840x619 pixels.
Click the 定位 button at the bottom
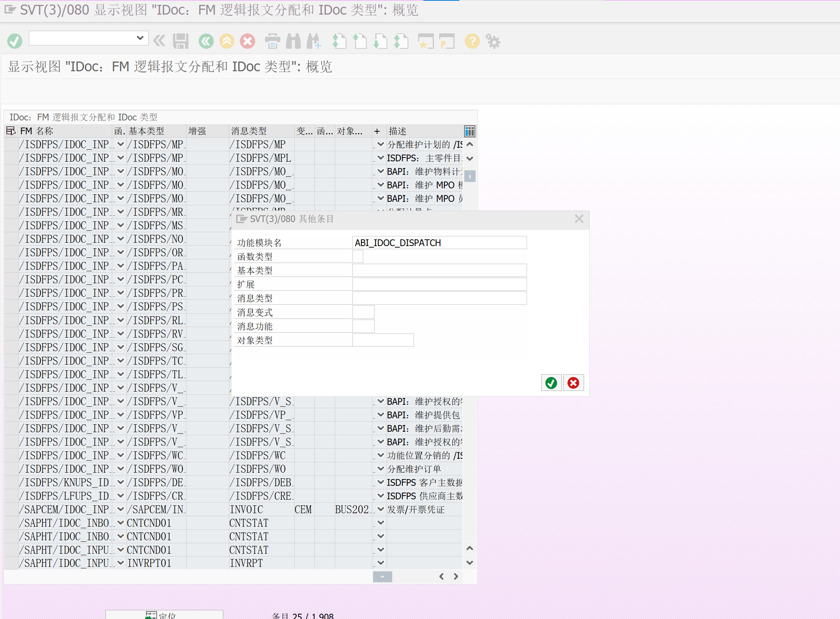pyautogui.click(x=165, y=614)
